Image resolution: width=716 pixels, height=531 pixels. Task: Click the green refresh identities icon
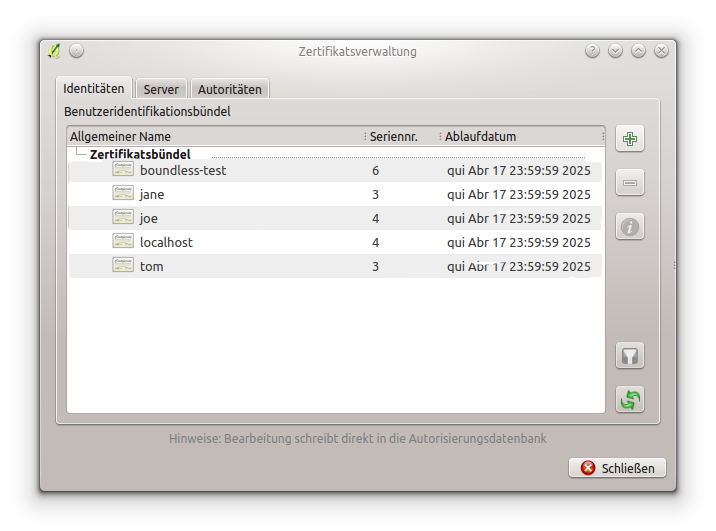629,399
